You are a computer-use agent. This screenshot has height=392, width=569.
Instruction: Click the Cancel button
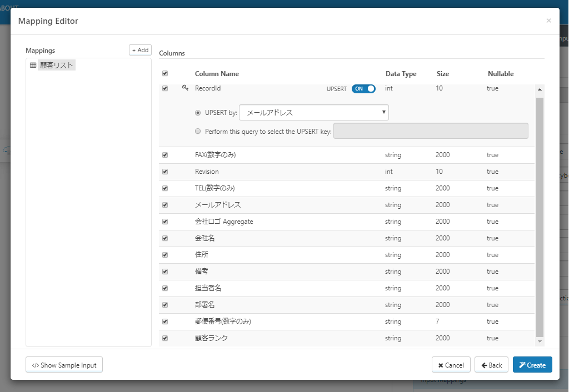[x=451, y=365]
